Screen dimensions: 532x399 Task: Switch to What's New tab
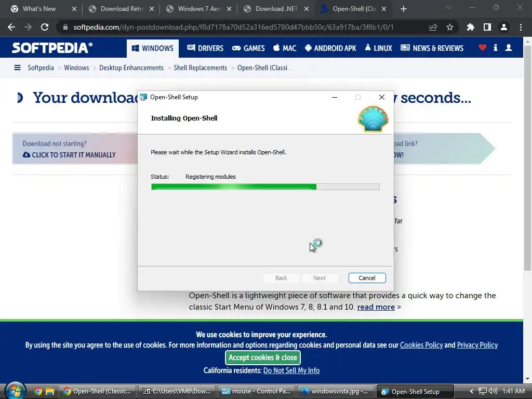coord(39,9)
